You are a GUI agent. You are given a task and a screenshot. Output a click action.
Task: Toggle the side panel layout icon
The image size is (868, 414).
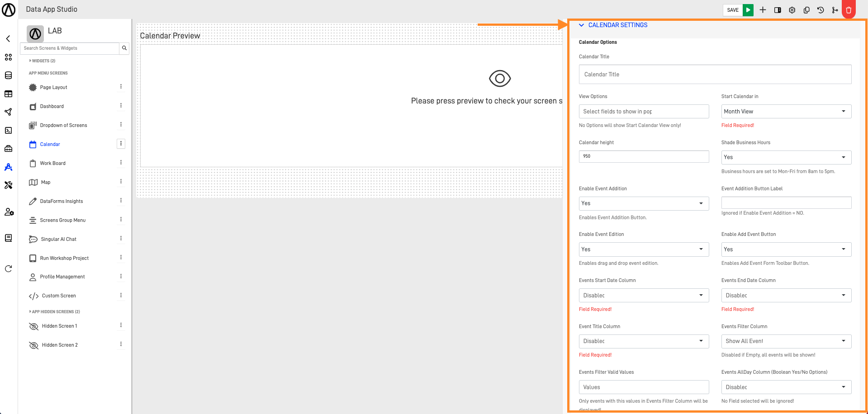(x=778, y=10)
